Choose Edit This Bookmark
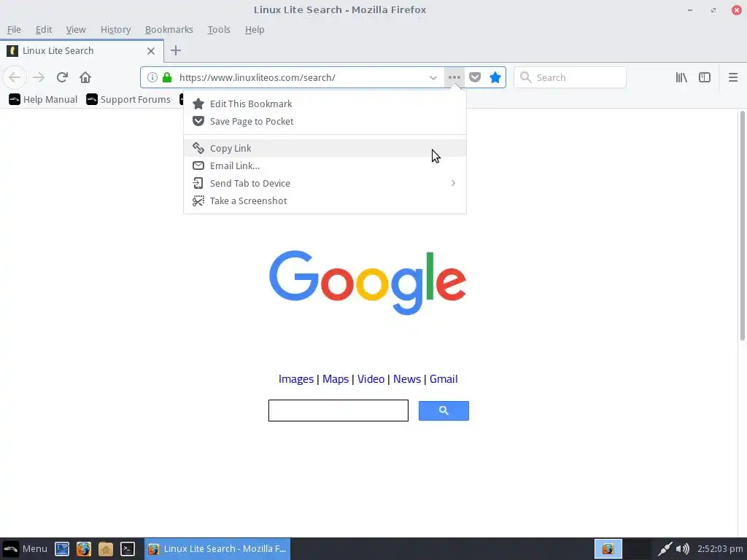The image size is (747, 560). pos(325,104)
